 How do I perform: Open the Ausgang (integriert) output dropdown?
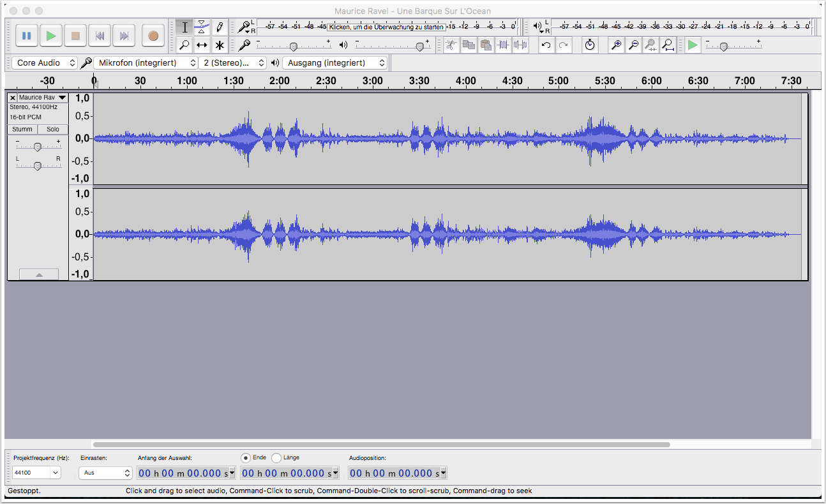point(335,63)
